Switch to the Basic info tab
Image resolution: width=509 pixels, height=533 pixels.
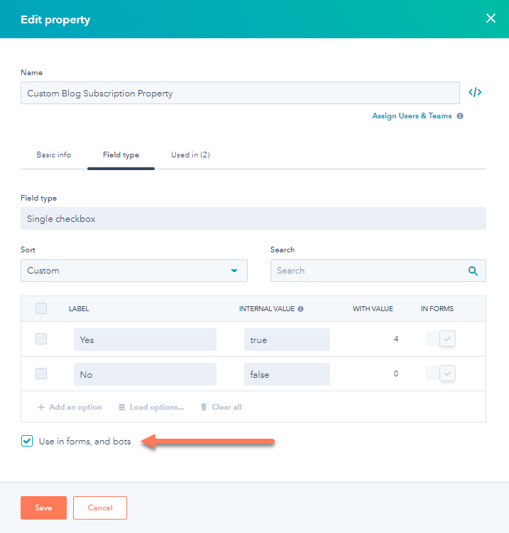pos(54,155)
